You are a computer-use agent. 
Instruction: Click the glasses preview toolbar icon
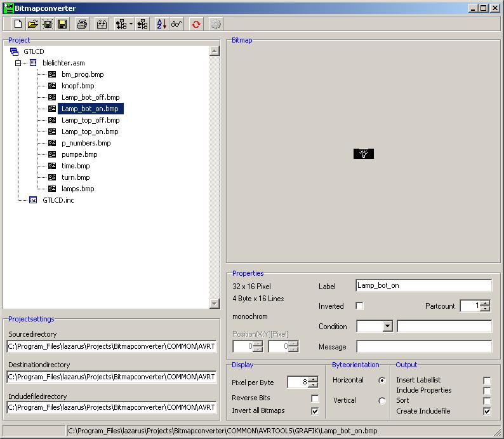tap(176, 24)
